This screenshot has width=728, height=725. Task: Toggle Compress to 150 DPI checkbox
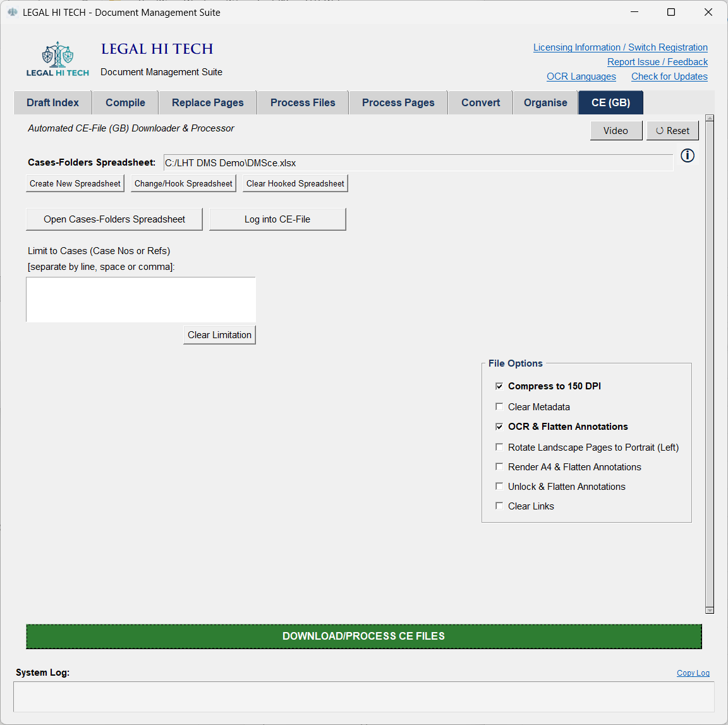pyautogui.click(x=499, y=386)
